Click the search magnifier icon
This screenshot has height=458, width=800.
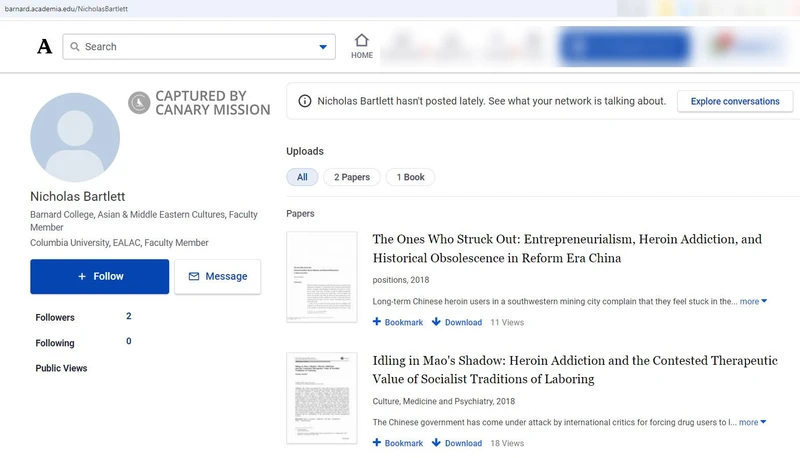[x=74, y=47]
